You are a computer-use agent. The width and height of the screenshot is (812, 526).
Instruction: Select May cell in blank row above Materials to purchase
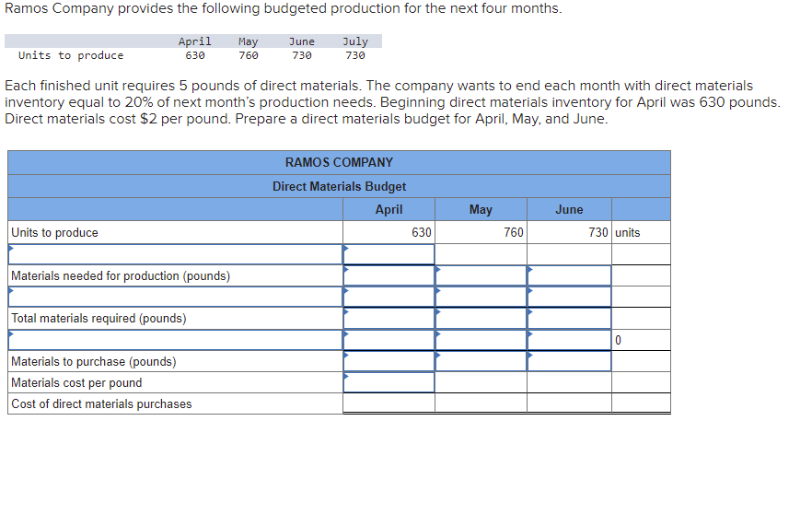tap(481, 340)
